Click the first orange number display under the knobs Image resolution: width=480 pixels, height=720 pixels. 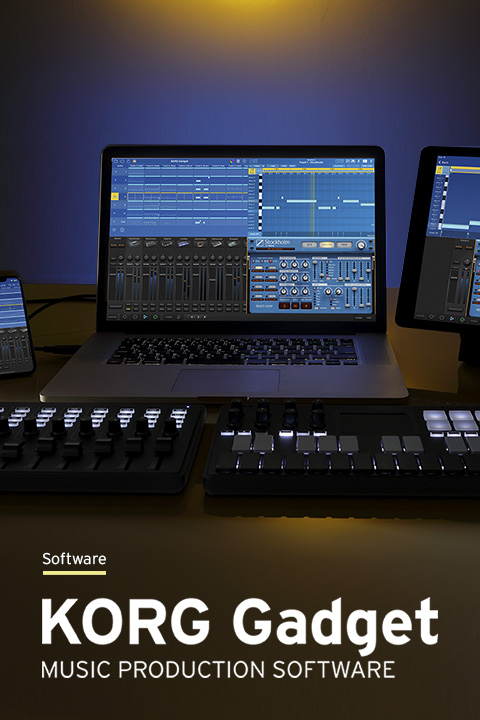coord(285,305)
